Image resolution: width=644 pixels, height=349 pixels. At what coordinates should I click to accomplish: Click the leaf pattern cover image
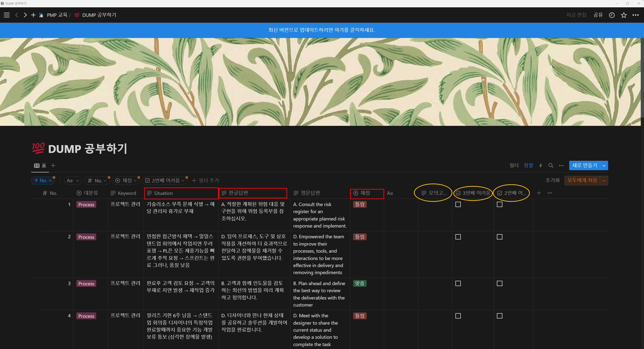click(320, 82)
